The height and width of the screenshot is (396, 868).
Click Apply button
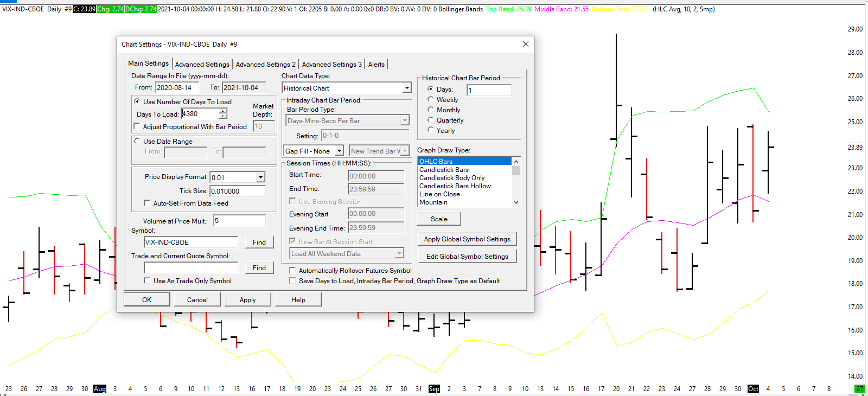click(x=247, y=299)
